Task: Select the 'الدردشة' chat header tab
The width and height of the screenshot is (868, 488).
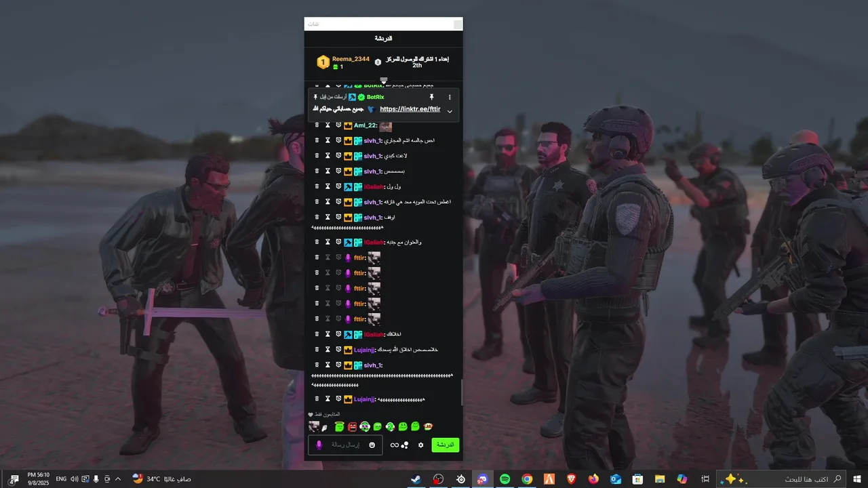Action: coord(384,39)
